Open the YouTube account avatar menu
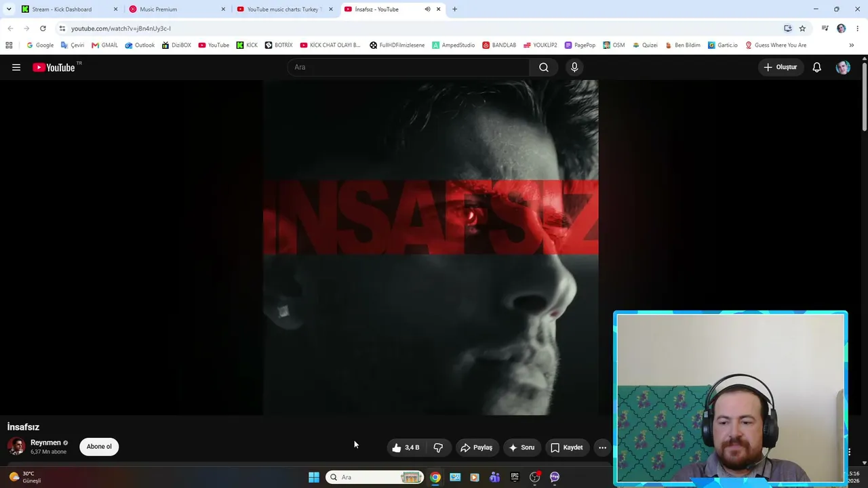 pos(843,67)
